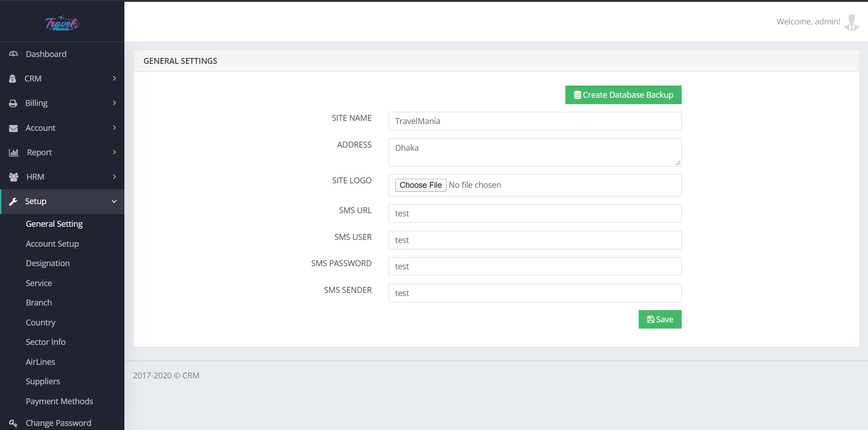Expand the Report submenu arrow
The image size is (868, 430).
click(114, 152)
